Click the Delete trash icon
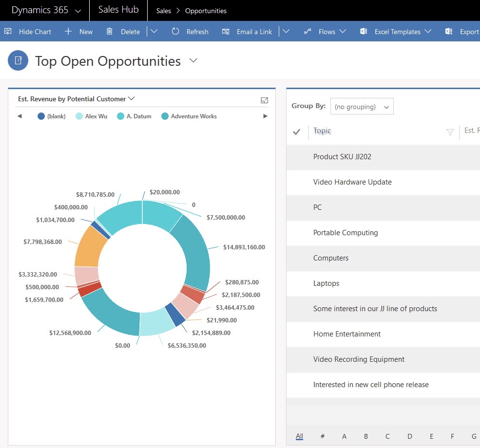The height and width of the screenshot is (448, 480). click(x=110, y=32)
